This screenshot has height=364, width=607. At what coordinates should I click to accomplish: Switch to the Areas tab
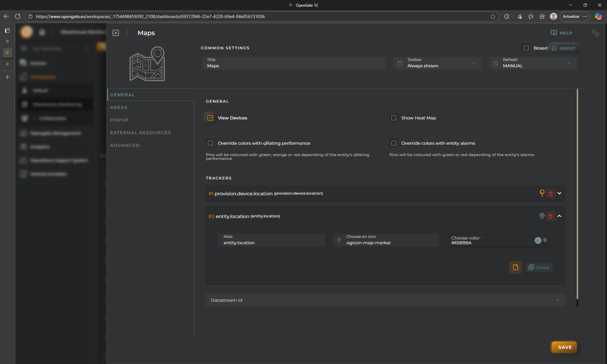pyautogui.click(x=119, y=107)
